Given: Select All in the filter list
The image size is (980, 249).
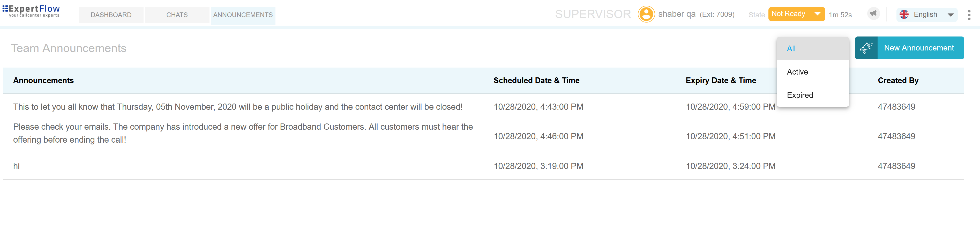Looking at the screenshot, I should [x=791, y=49].
